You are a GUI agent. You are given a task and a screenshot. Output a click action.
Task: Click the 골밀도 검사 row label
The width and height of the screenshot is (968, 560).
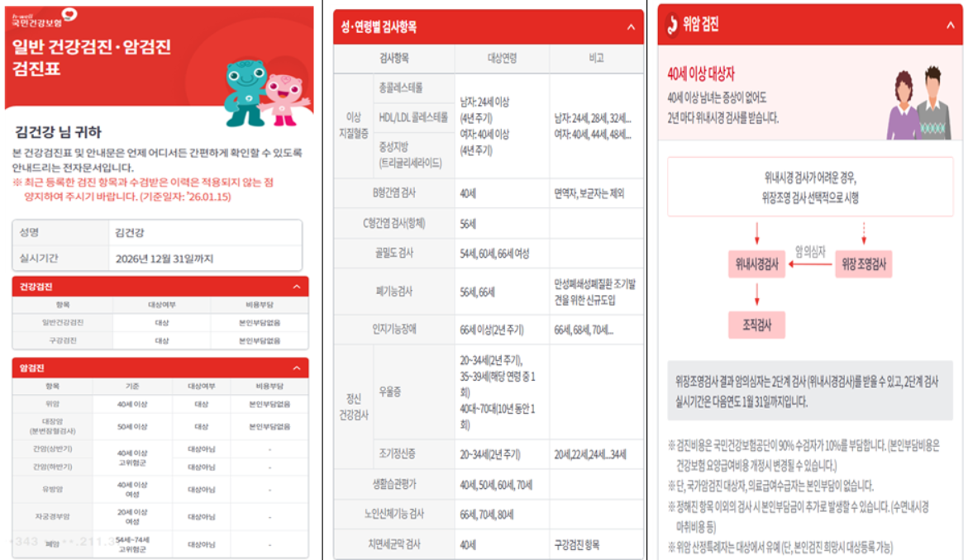click(x=394, y=254)
